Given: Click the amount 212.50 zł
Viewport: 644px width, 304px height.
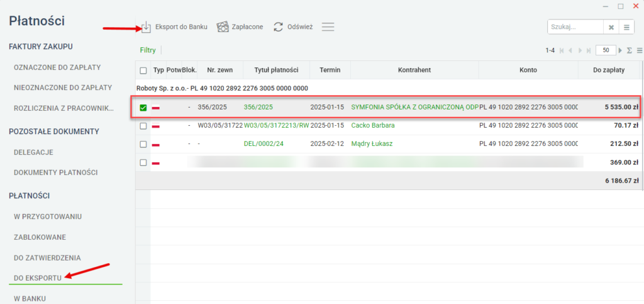Looking at the screenshot, I should click(x=625, y=144).
